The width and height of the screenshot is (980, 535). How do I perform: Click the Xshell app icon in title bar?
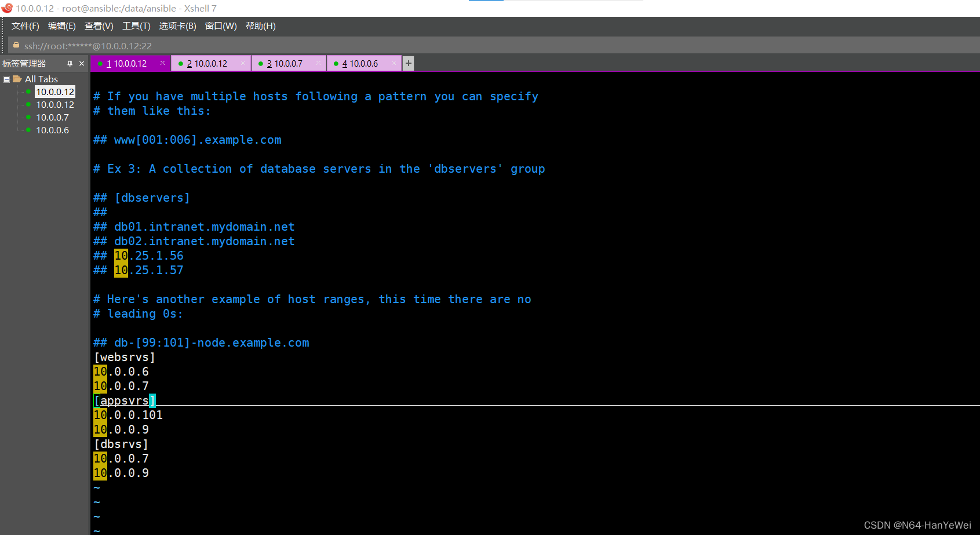tap(7, 8)
